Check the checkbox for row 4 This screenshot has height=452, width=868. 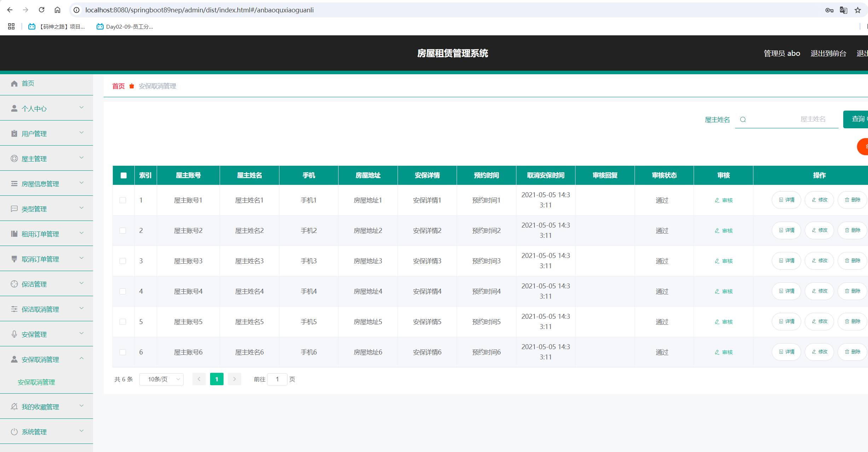(x=123, y=291)
